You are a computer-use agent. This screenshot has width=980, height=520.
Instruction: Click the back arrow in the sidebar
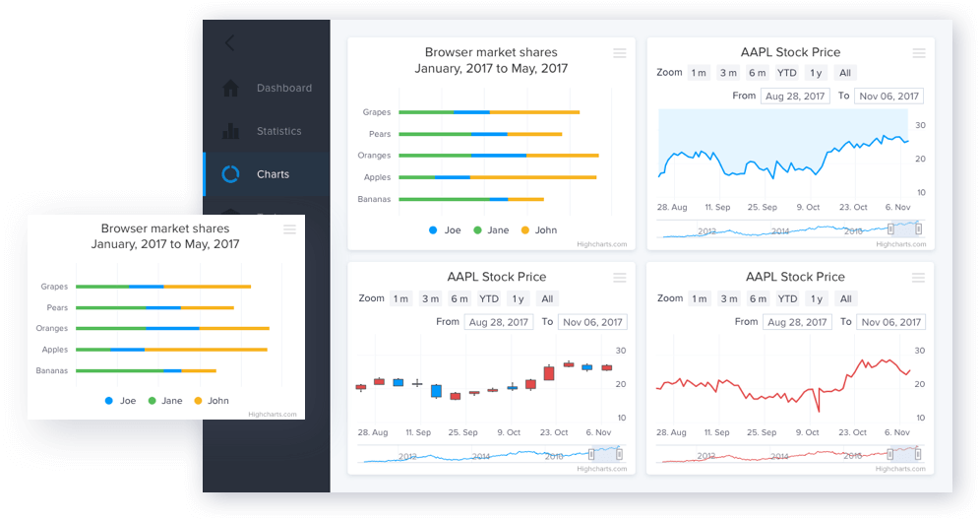point(230,43)
